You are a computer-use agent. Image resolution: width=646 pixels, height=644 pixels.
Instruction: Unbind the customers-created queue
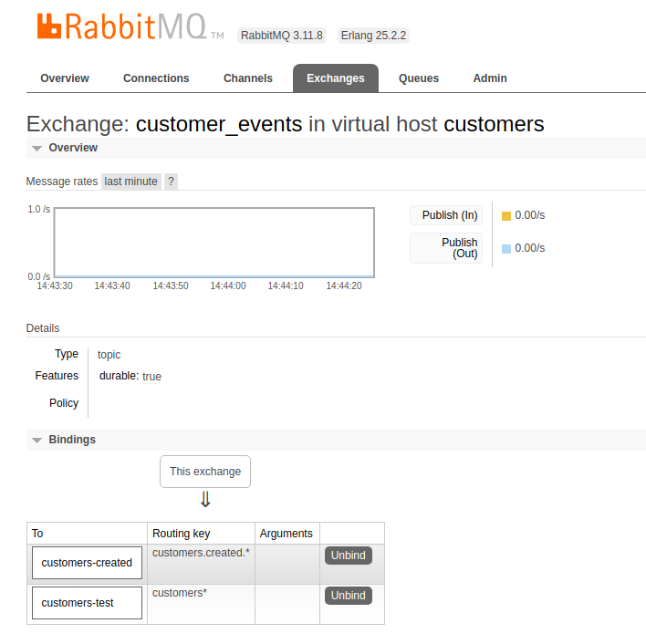pyautogui.click(x=348, y=556)
